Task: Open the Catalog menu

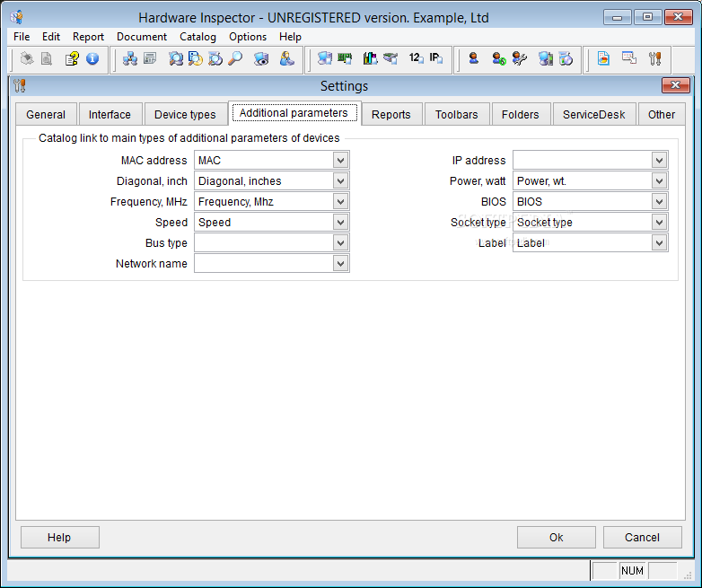Action: click(x=197, y=37)
